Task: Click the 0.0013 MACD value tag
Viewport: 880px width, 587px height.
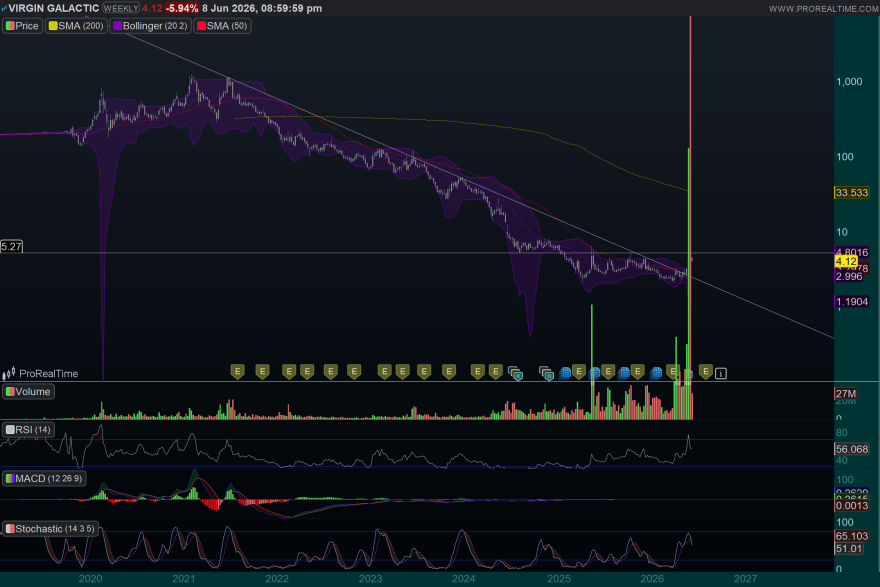Action: 852,506
